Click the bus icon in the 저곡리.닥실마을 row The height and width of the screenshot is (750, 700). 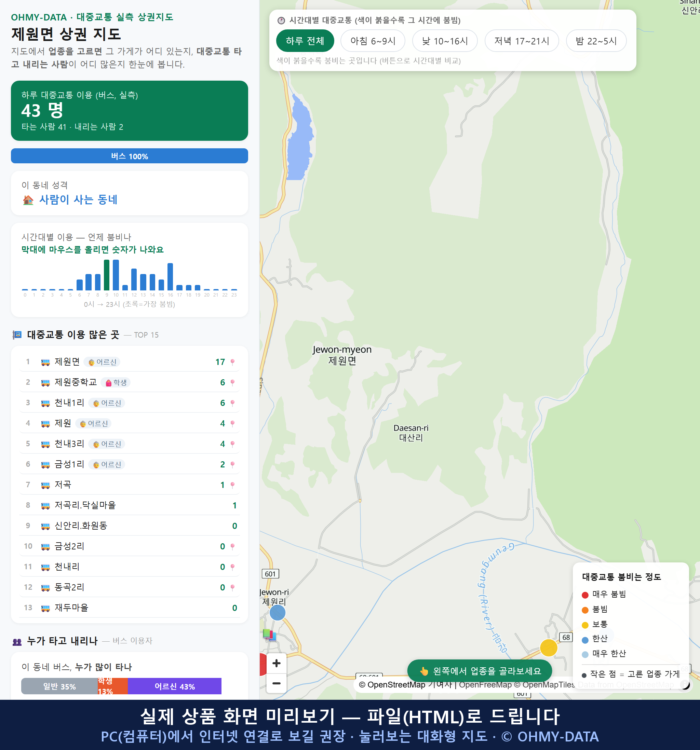coord(45,506)
